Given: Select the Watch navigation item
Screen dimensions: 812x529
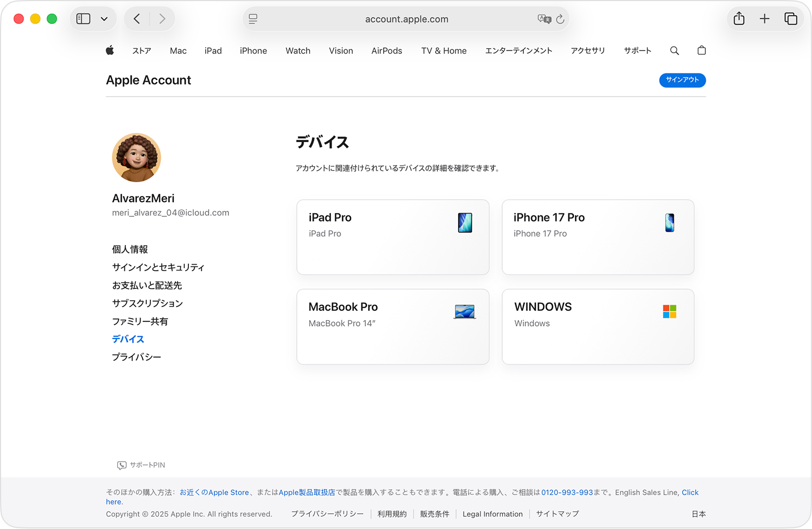Looking at the screenshot, I should 298,51.
